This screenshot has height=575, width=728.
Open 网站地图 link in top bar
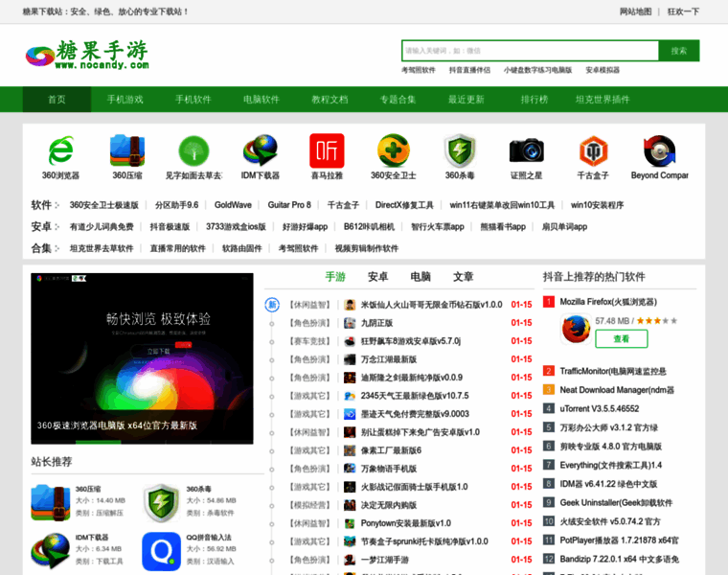pos(636,11)
